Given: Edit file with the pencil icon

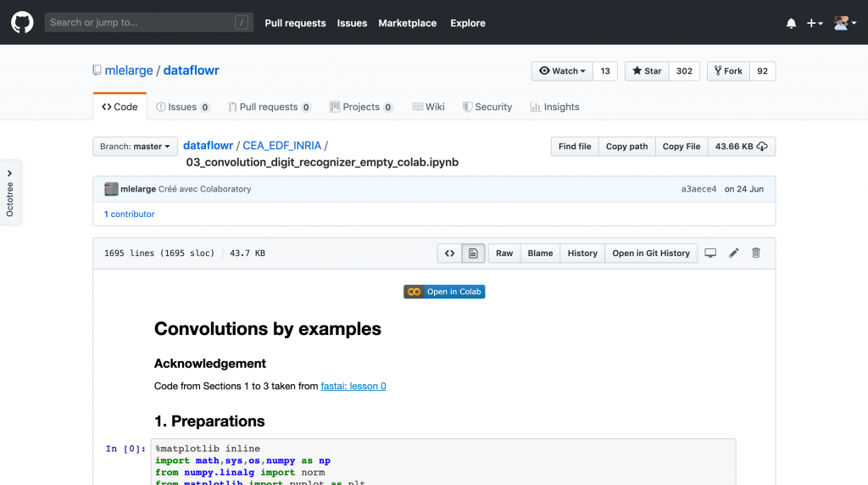Looking at the screenshot, I should 734,253.
